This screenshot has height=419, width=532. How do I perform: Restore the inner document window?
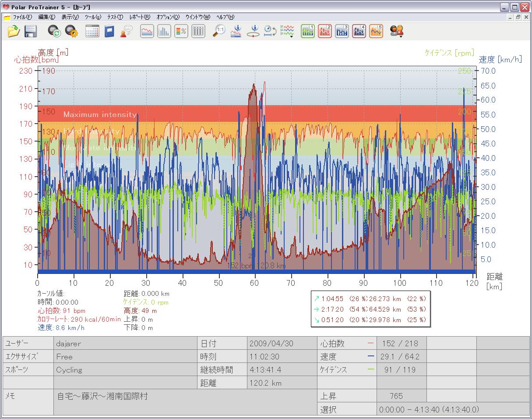pos(518,17)
